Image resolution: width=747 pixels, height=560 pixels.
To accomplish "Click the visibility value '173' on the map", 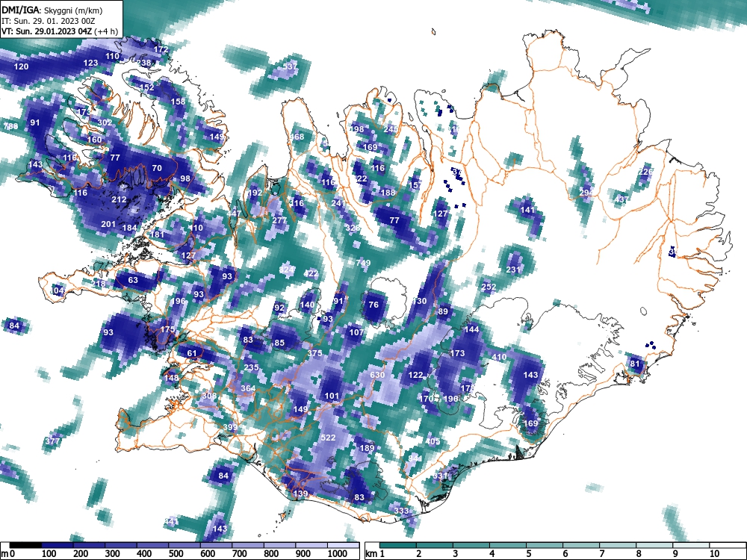I will [x=457, y=353].
